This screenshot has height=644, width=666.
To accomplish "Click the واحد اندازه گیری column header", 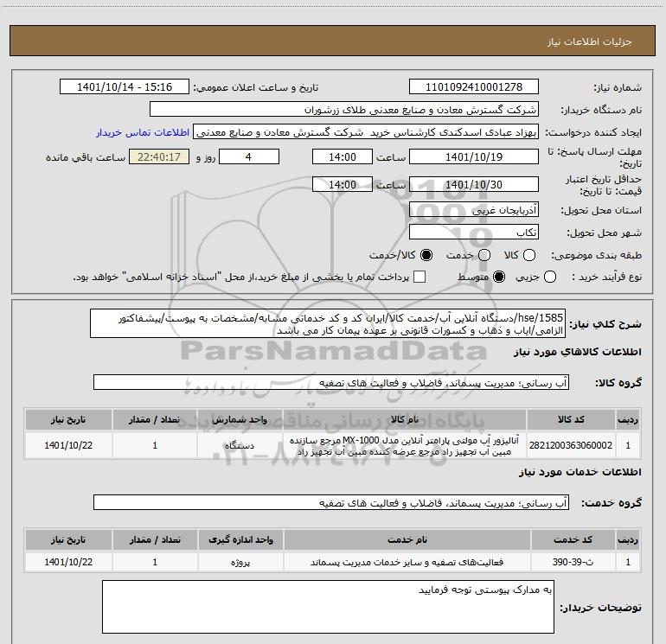I will (240, 540).
